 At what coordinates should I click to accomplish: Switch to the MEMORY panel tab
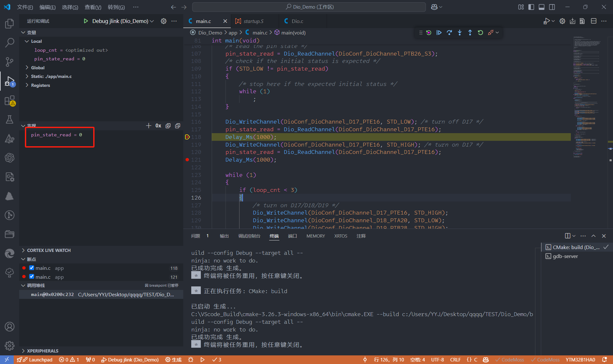pyautogui.click(x=315, y=236)
